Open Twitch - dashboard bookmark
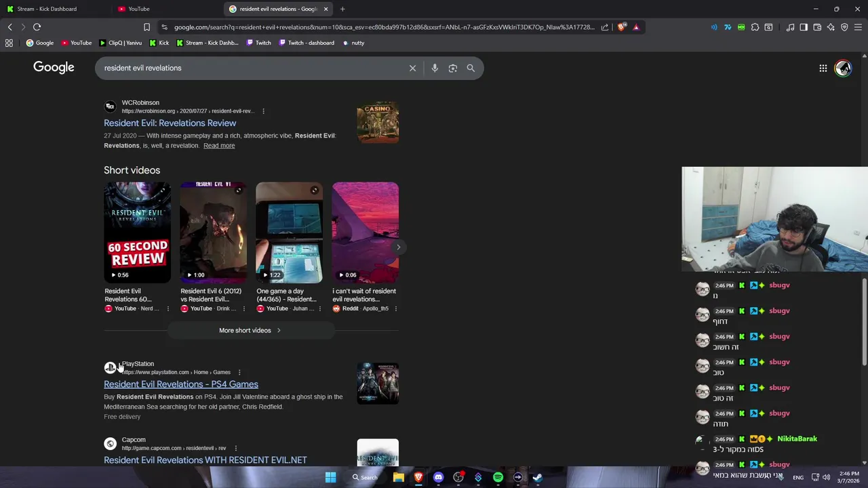868x488 pixels. tap(305, 43)
